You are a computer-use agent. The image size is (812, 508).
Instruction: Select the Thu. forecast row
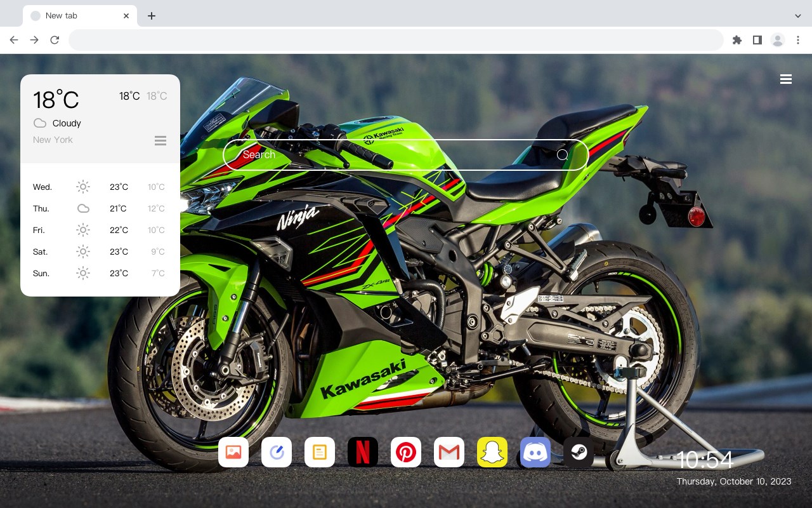100,208
